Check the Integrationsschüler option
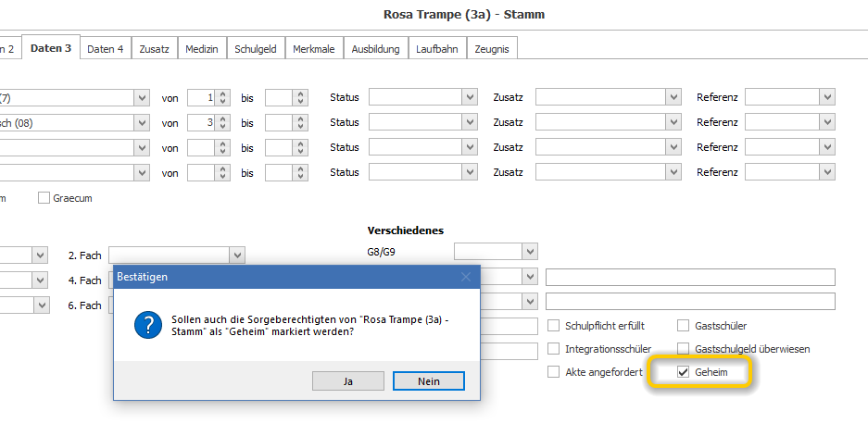This screenshot has width=868, height=436. [x=553, y=349]
